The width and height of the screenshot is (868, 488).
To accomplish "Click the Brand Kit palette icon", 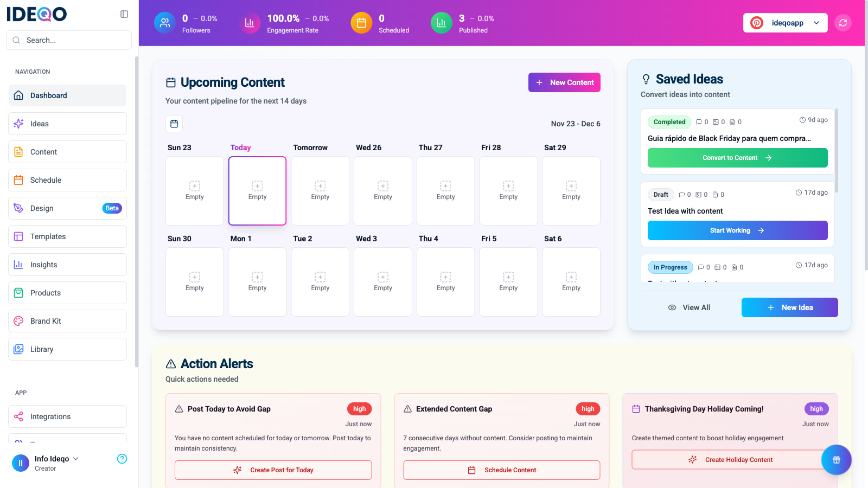I will tap(18, 321).
